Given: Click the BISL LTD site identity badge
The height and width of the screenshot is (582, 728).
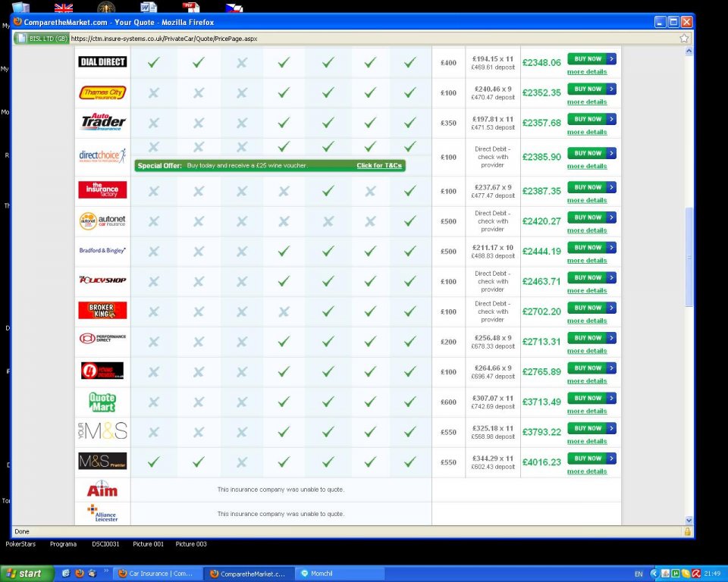Looking at the screenshot, I should pos(42,39).
